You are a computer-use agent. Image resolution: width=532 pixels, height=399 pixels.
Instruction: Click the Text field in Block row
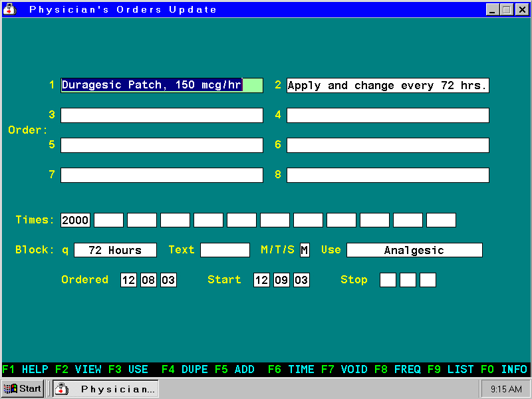(x=225, y=250)
